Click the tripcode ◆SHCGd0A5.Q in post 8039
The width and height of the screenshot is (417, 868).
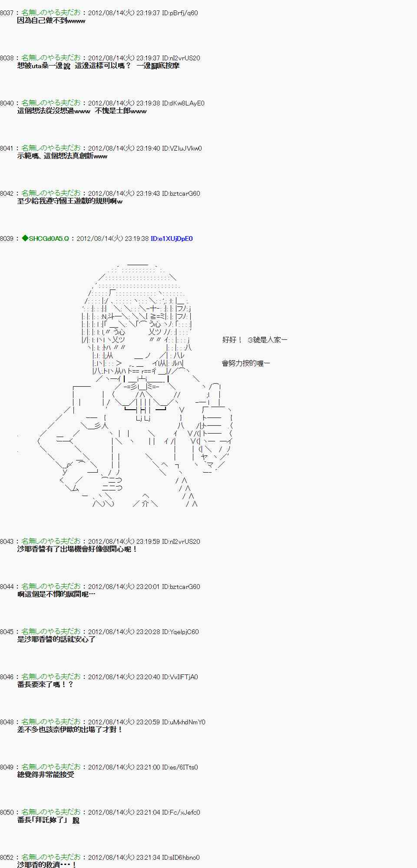pyautogui.click(x=45, y=238)
